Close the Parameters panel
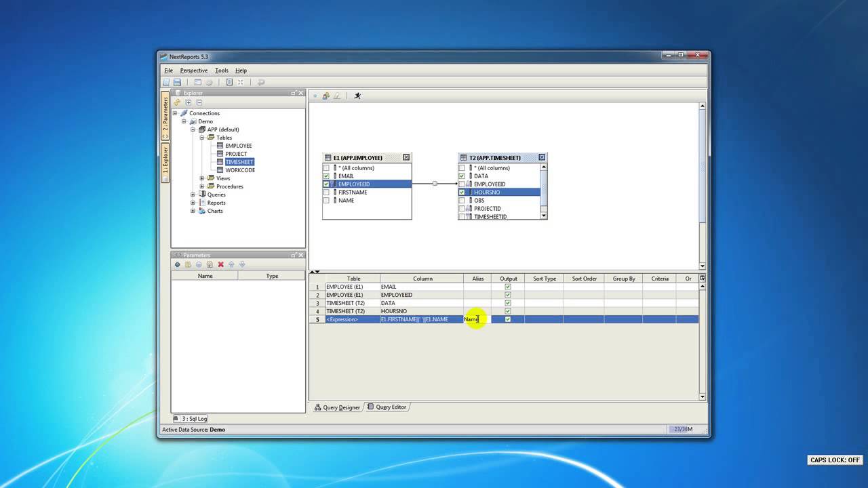The width and height of the screenshot is (868, 488). tap(301, 255)
